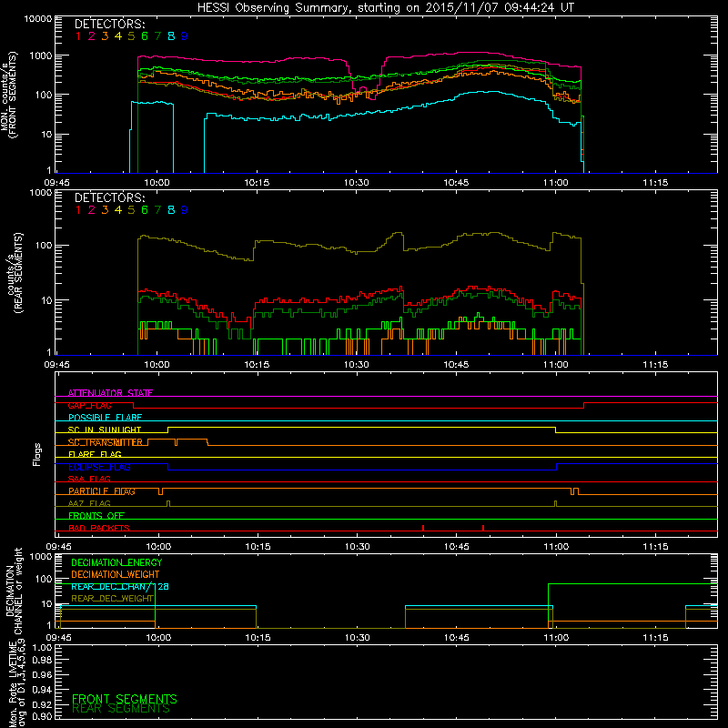Select the FRONTS_OFF flag label
The image size is (728, 728).
pos(96,516)
